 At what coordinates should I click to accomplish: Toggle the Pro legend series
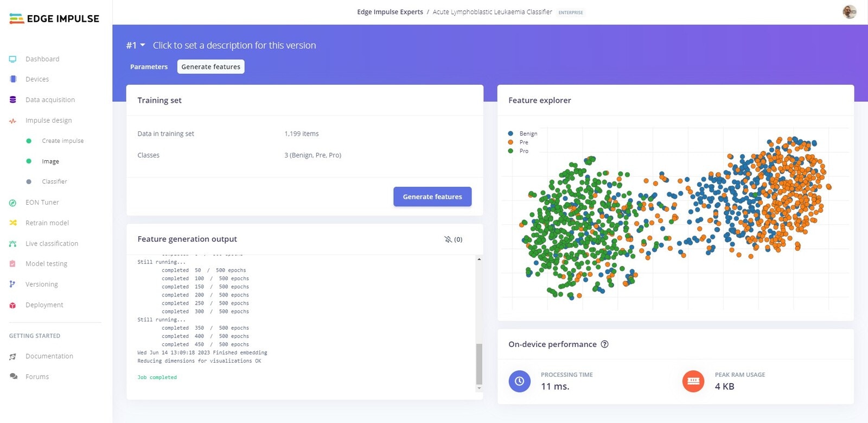click(x=519, y=151)
